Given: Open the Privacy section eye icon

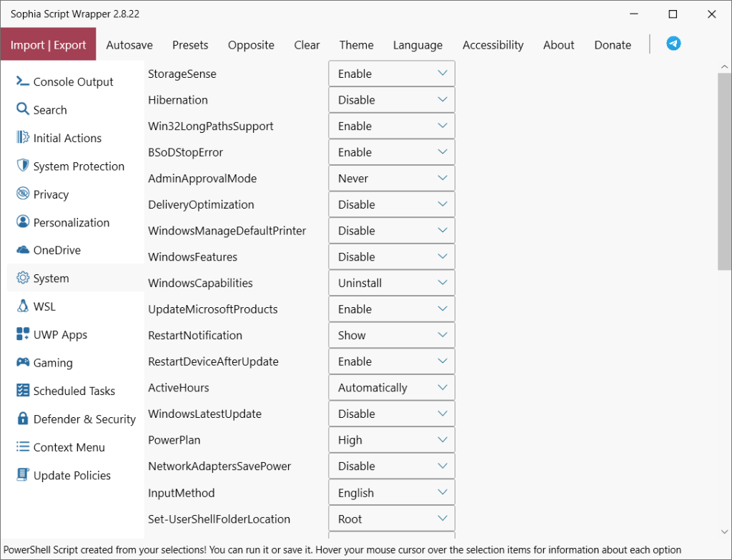Looking at the screenshot, I should [x=22, y=194].
